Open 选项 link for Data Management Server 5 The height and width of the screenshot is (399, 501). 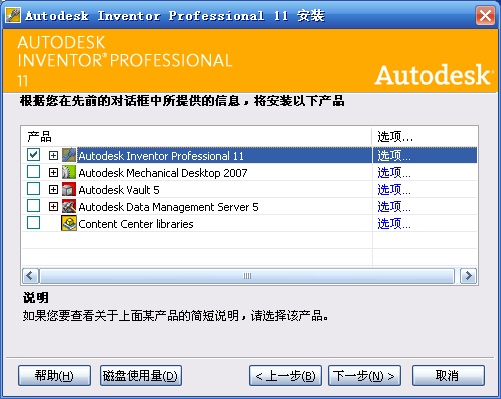tap(394, 206)
